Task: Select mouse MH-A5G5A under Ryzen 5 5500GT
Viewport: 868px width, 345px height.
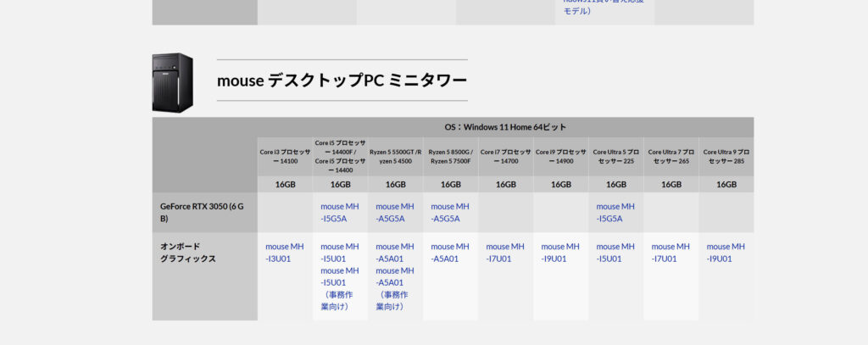Action: click(x=395, y=212)
